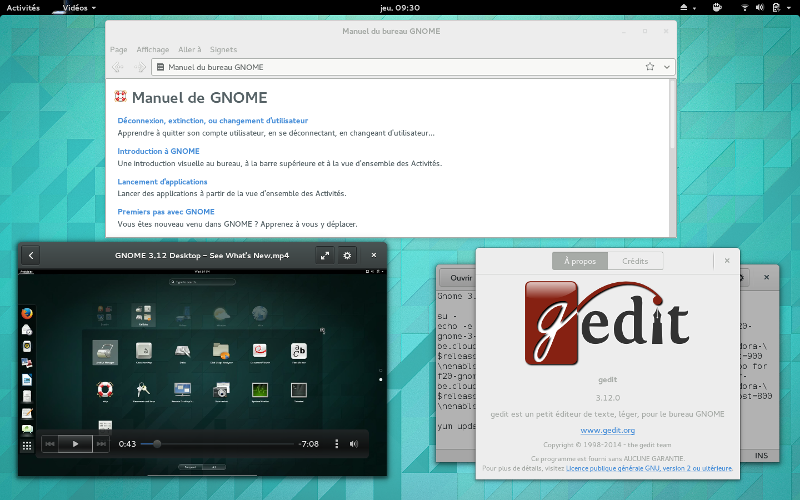Close the gedit about dialog

click(x=727, y=261)
